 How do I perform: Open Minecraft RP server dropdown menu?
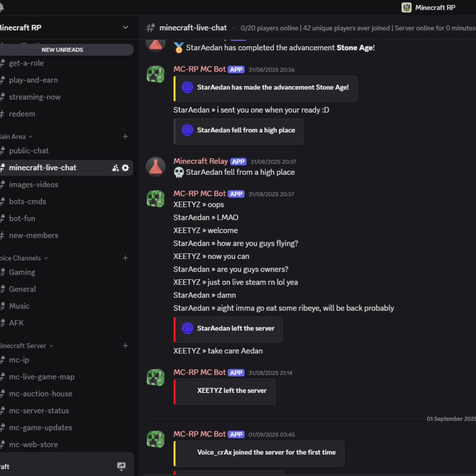tap(125, 27)
